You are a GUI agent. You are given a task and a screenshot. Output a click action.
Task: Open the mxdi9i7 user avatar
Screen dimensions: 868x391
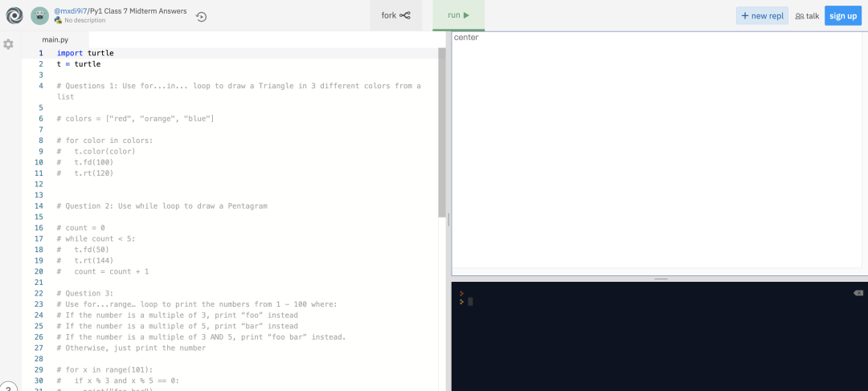40,15
